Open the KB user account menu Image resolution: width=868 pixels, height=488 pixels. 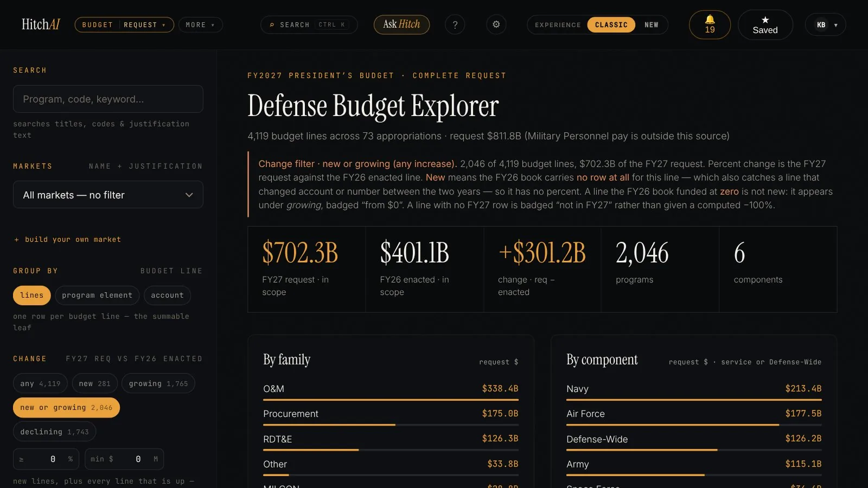pyautogui.click(x=825, y=24)
